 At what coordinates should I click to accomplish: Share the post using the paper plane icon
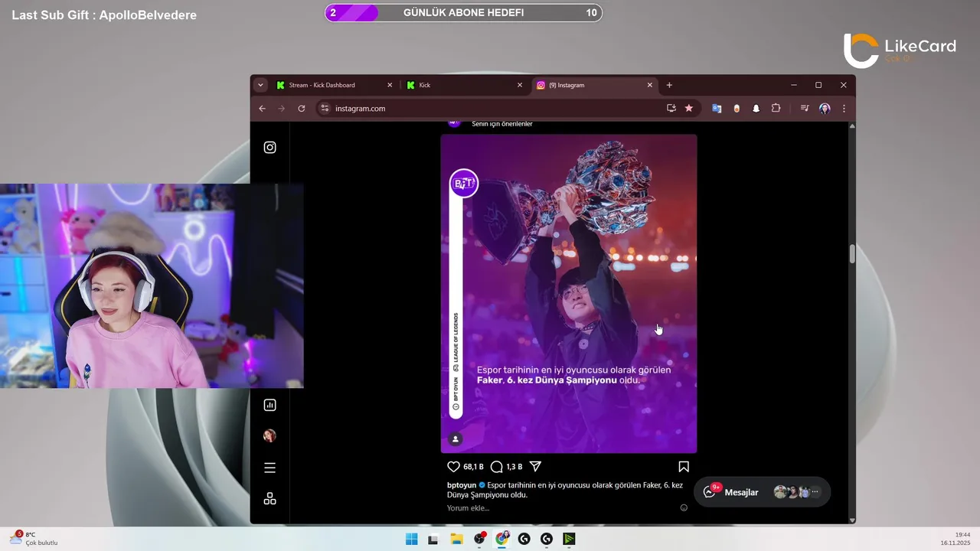coord(536,467)
